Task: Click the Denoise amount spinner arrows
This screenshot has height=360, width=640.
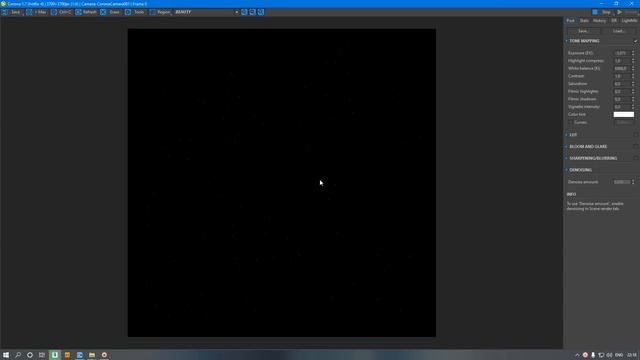Action: point(633,182)
